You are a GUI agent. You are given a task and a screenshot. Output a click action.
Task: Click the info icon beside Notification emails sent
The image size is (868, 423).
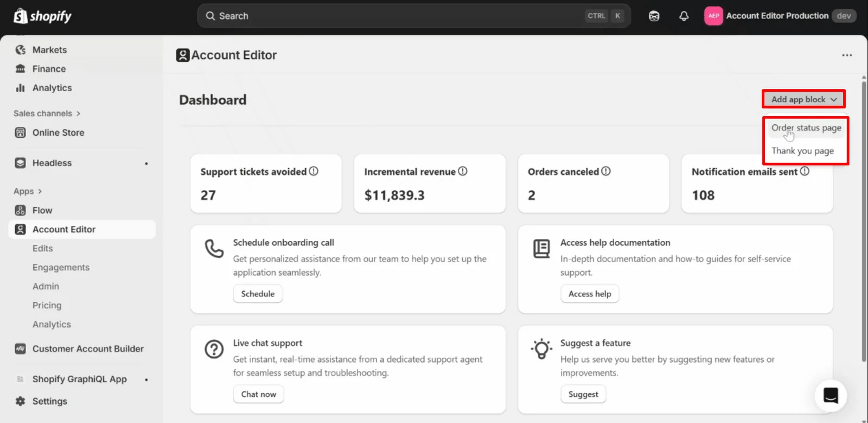click(805, 171)
